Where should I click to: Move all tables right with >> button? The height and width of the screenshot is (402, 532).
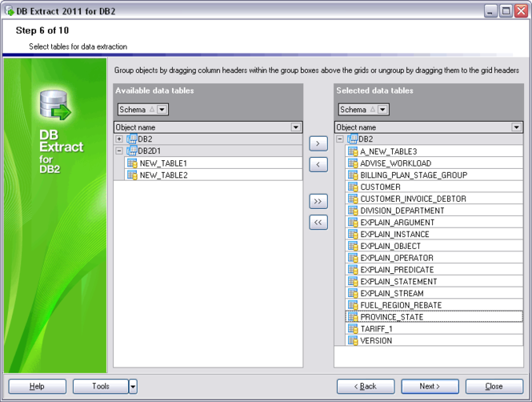tap(318, 201)
